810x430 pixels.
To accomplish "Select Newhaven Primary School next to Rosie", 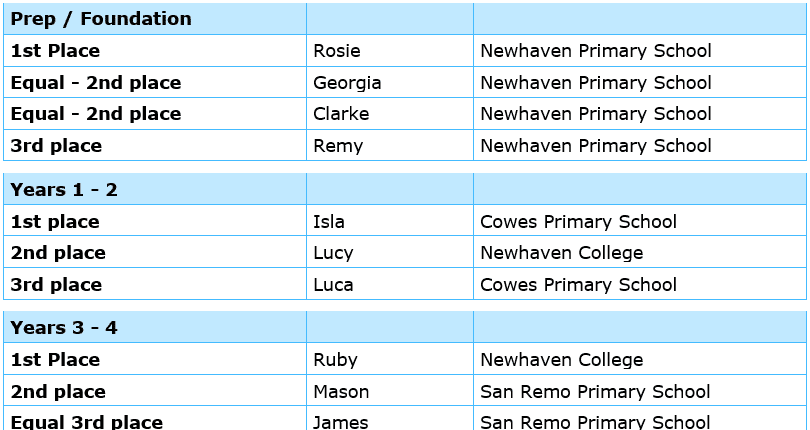I will (x=596, y=51).
